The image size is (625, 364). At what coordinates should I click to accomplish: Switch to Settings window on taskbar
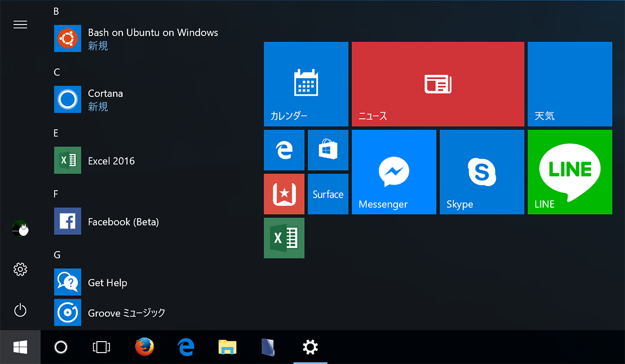(310, 347)
